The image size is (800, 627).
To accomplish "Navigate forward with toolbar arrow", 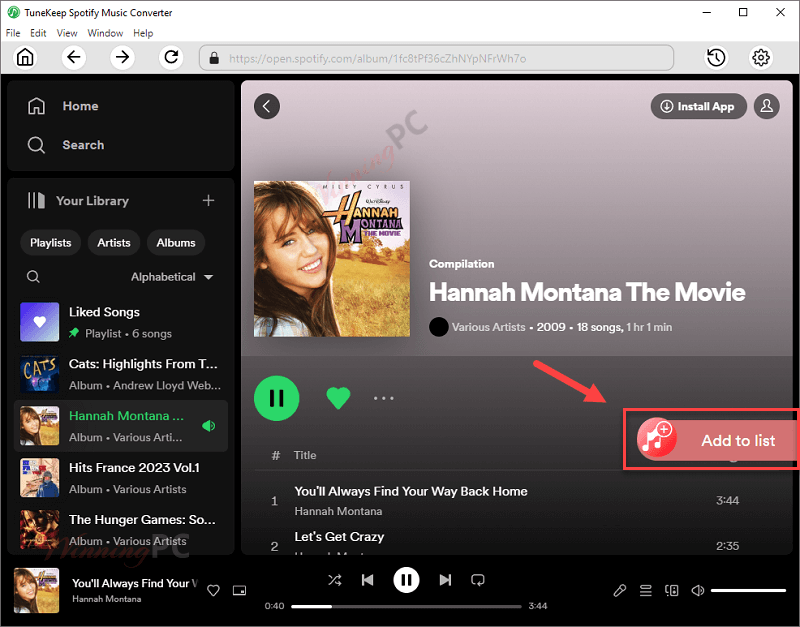I will click(122, 57).
